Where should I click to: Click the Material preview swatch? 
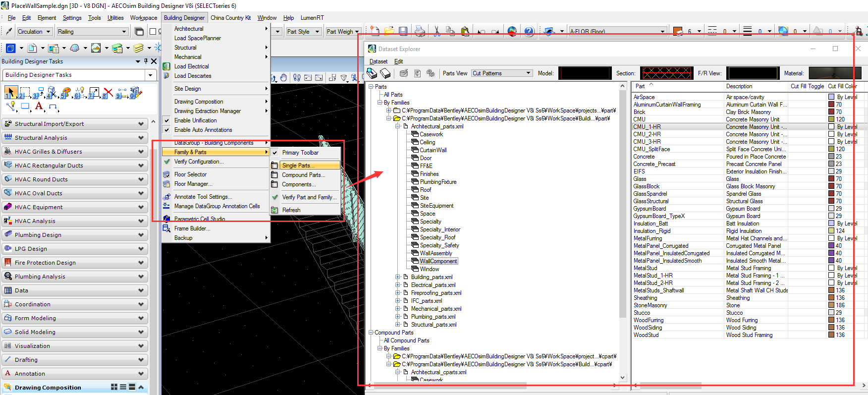tap(835, 73)
